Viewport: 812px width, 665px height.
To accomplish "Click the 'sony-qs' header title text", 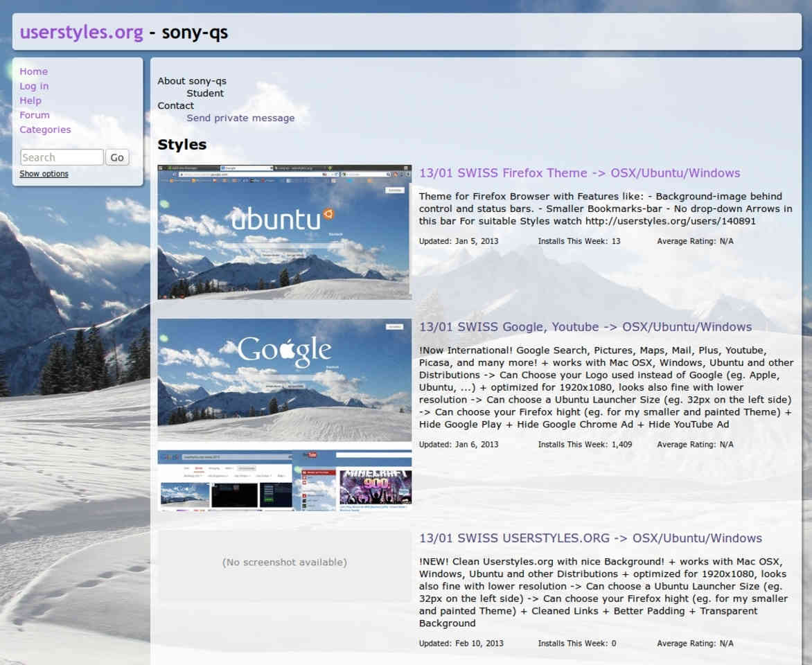I will tap(195, 32).
